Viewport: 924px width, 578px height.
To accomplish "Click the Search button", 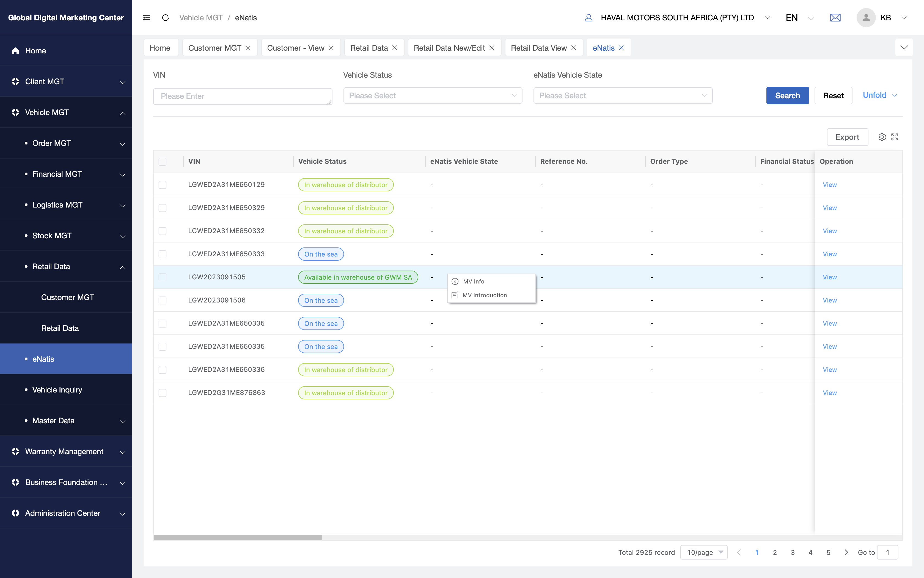I will tap(787, 96).
